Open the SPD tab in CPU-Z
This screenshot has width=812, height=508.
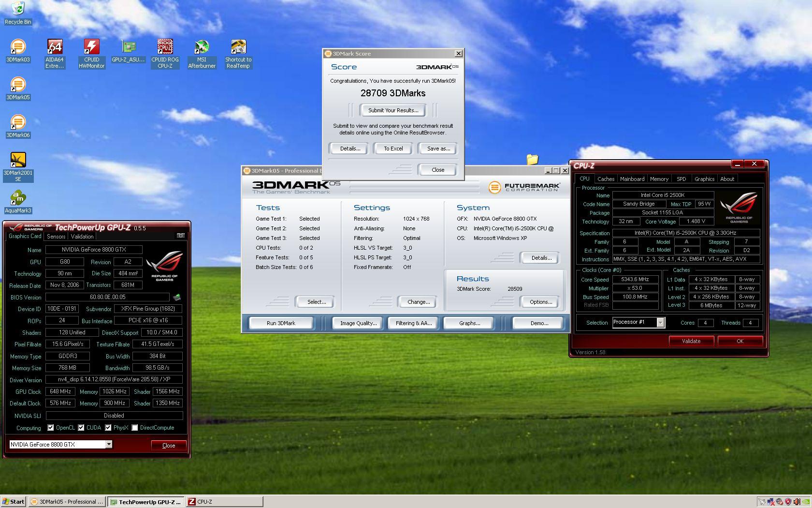point(681,179)
